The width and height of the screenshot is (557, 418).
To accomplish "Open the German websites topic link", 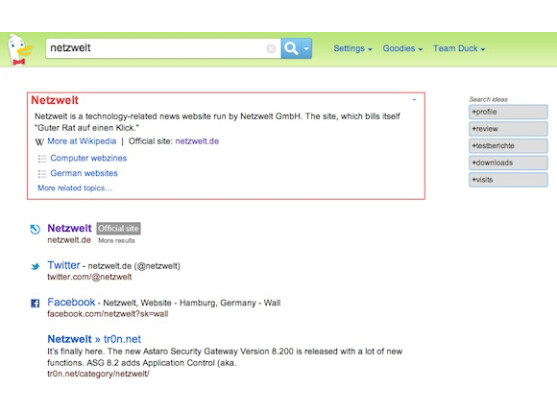I will [x=84, y=173].
